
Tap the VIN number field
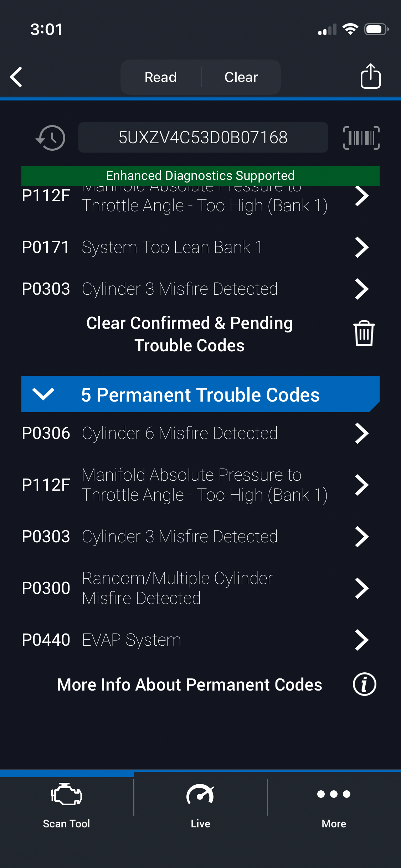[203, 138]
